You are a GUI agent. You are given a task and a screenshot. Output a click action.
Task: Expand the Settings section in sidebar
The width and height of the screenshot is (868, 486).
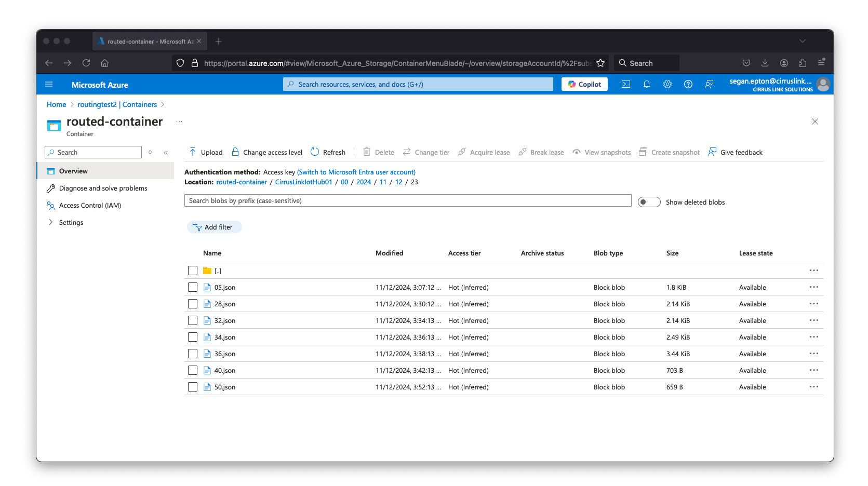click(x=51, y=222)
